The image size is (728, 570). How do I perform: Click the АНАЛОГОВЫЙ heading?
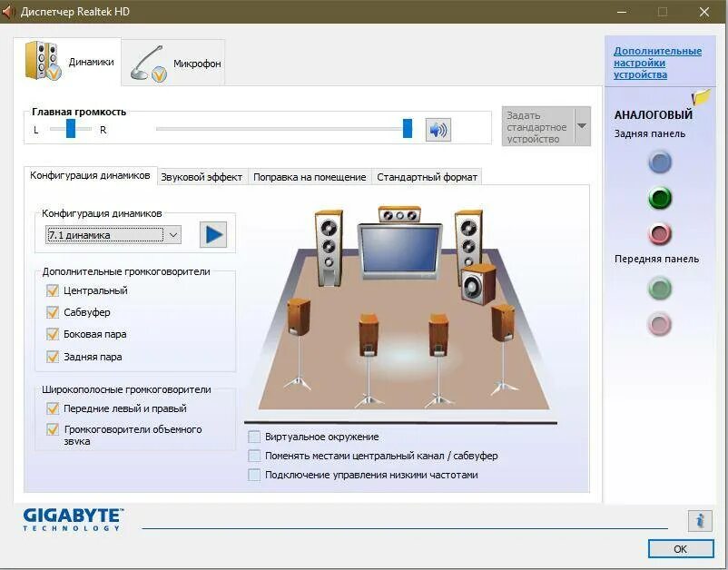654,114
